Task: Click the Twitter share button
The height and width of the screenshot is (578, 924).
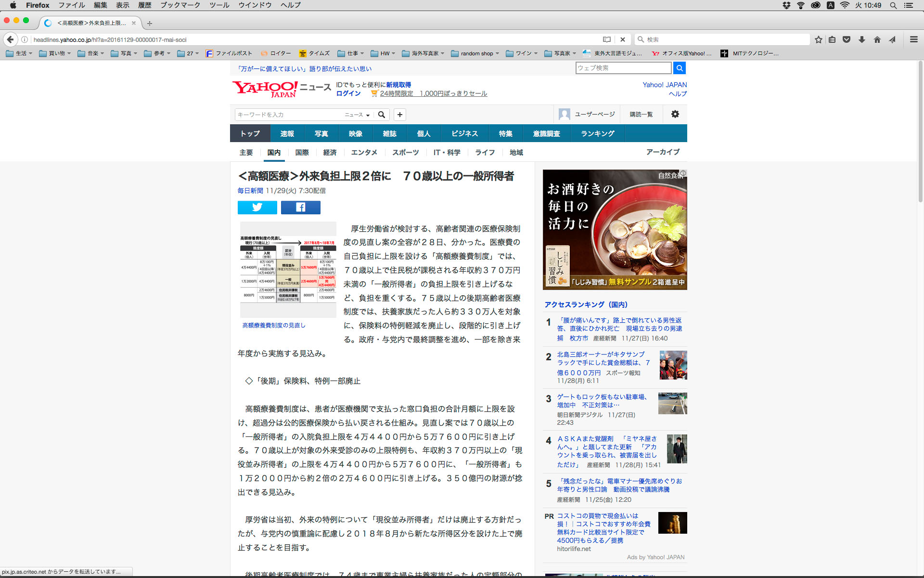Action: click(257, 208)
